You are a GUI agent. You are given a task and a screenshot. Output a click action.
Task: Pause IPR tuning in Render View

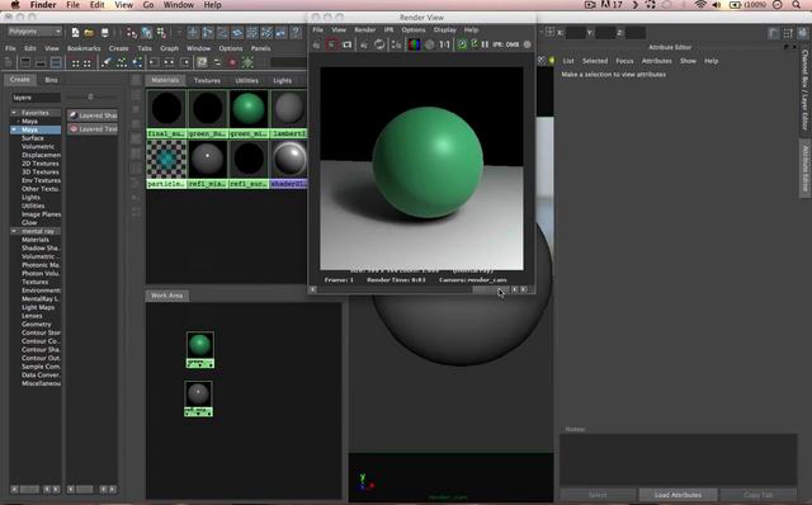click(485, 45)
